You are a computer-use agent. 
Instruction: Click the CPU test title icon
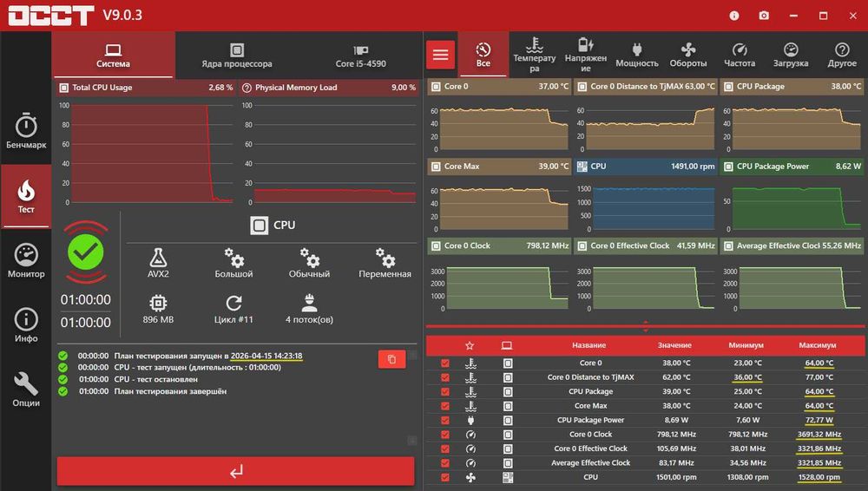click(259, 226)
